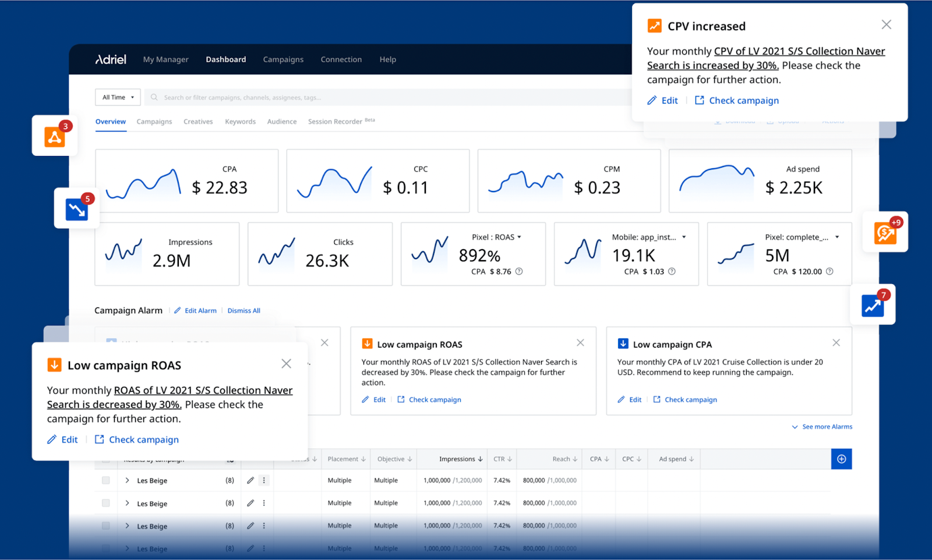The height and width of the screenshot is (560, 932).
Task: Click the help icon beside CPA $ 120.00
Action: [829, 271]
